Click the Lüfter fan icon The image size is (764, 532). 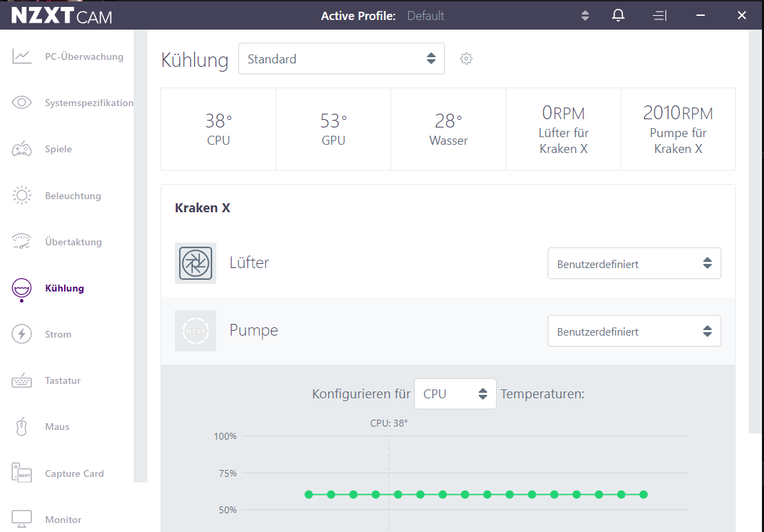pyautogui.click(x=196, y=263)
